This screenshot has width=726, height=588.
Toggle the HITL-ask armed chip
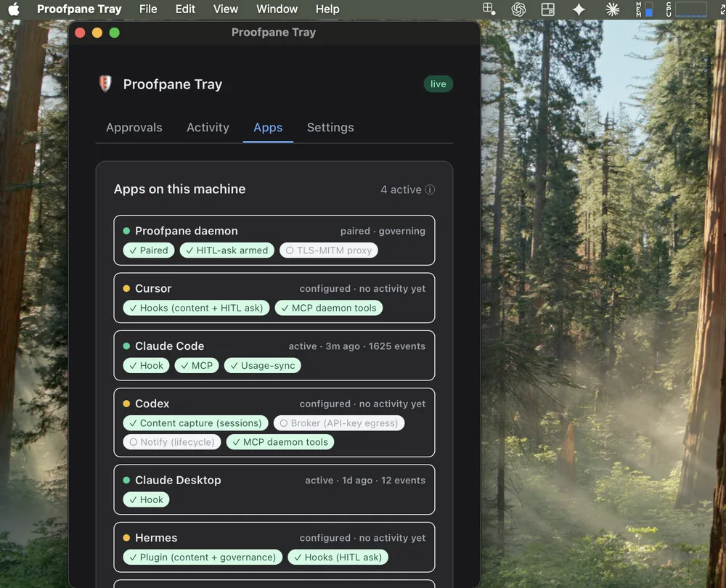227,250
